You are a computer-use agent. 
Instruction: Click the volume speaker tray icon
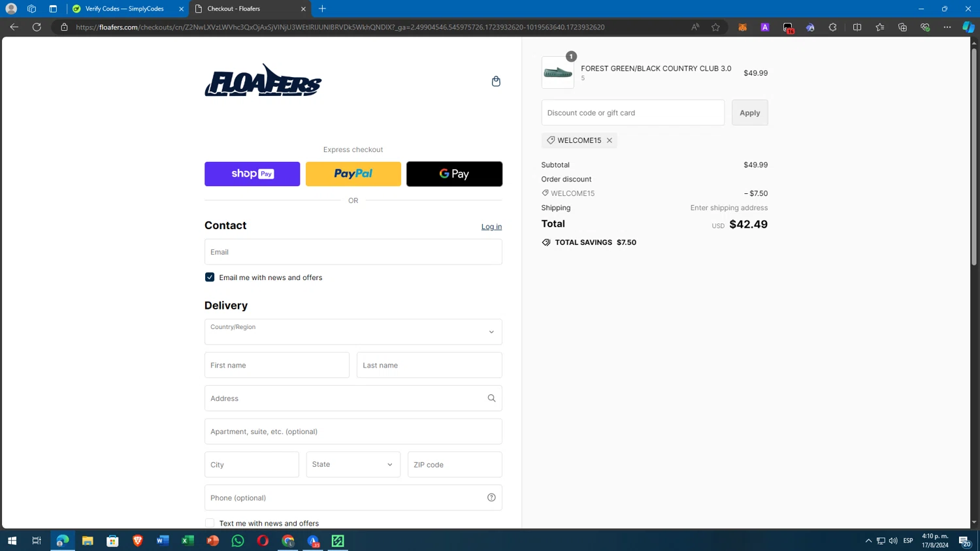click(893, 541)
